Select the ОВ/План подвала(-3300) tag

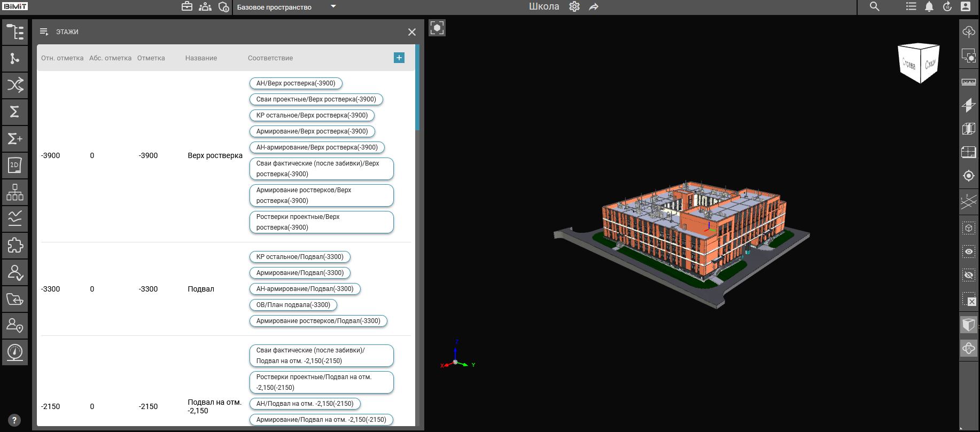click(293, 305)
